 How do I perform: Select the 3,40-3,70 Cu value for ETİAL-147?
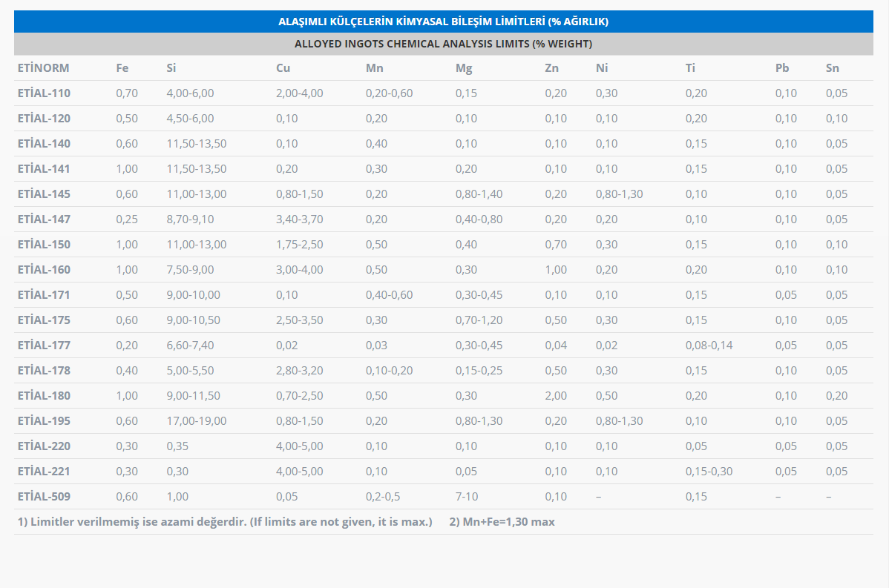(299, 219)
